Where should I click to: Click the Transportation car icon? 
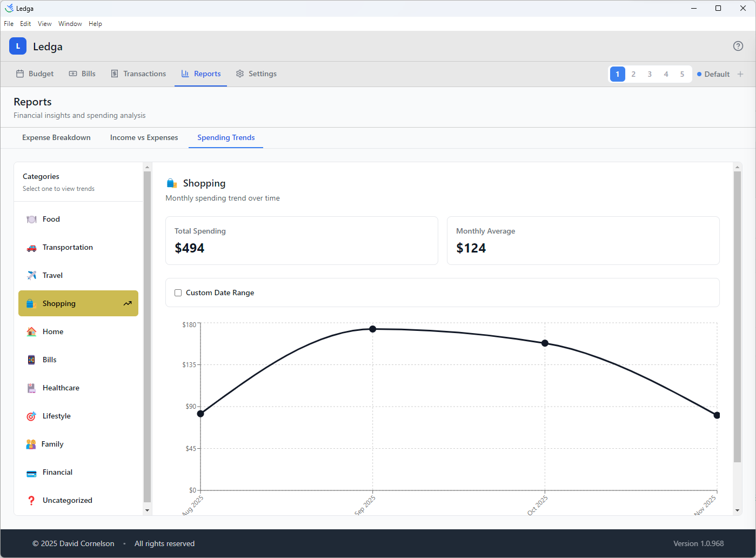(31, 247)
